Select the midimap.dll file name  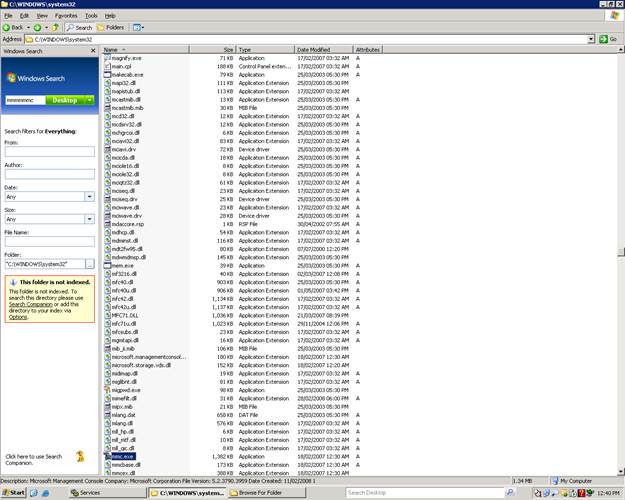point(124,374)
